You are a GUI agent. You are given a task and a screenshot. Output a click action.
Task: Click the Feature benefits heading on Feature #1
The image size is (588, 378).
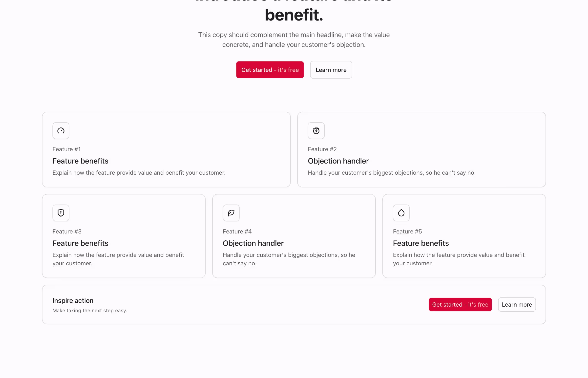pos(80,161)
